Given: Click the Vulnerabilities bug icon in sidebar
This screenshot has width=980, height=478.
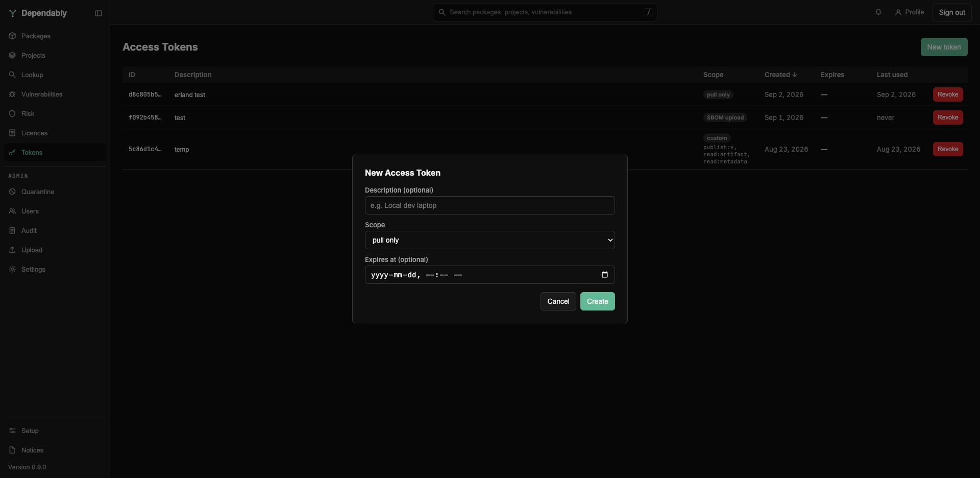Looking at the screenshot, I should tap(12, 94).
